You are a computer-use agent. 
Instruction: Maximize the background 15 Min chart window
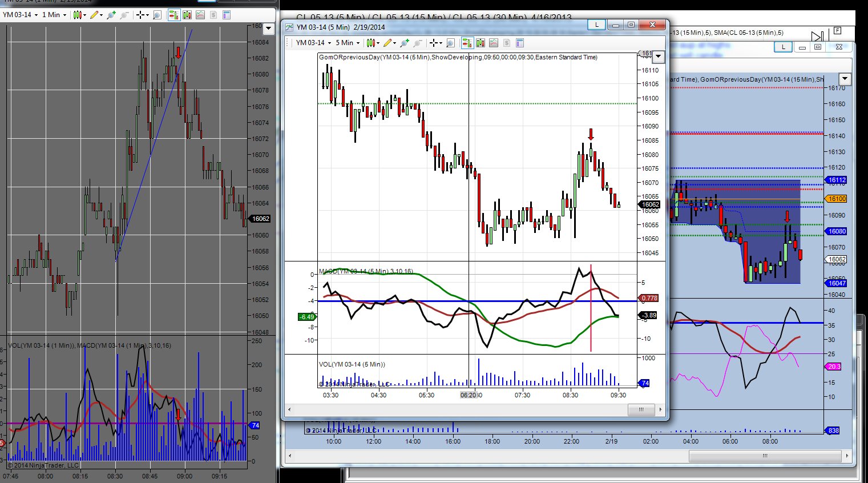pos(818,47)
